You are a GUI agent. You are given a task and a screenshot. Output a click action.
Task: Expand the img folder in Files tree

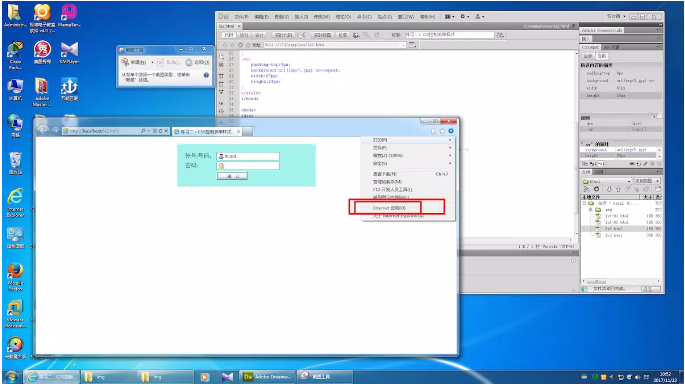pyautogui.click(x=591, y=210)
